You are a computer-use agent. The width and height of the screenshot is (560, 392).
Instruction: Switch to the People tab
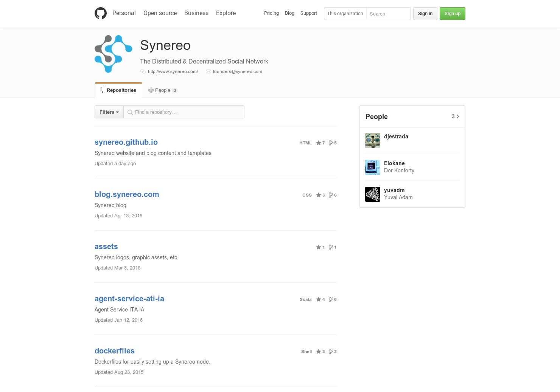point(163,90)
